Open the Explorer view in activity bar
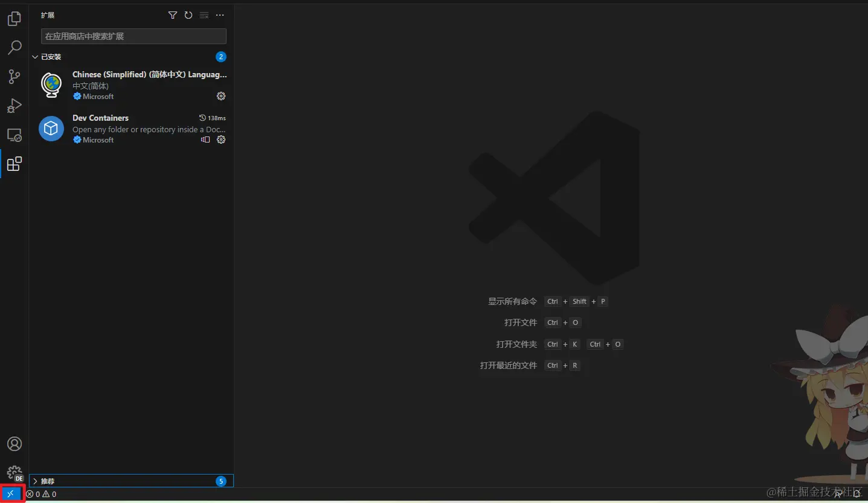Image resolution: width=868 pixels, height=503 pixels. (14, 19)
